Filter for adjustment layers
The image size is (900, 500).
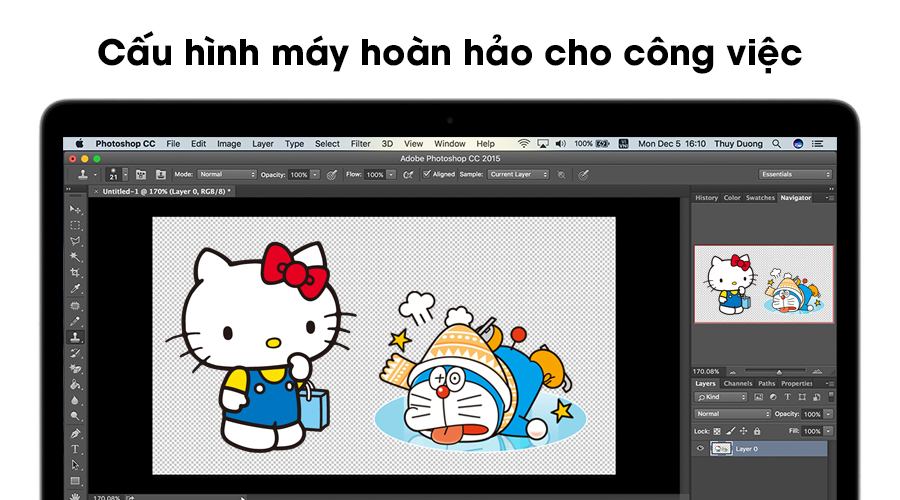(x=773, y=397)
